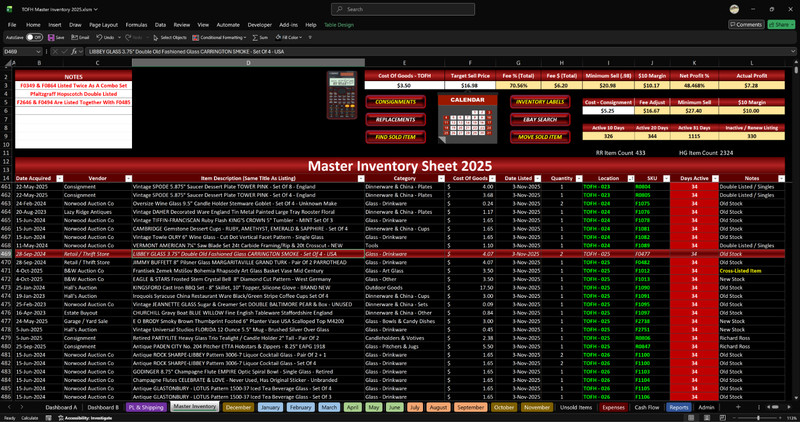
Task: Open the SKU column filter dropdown
Action: tap(666, 179)
